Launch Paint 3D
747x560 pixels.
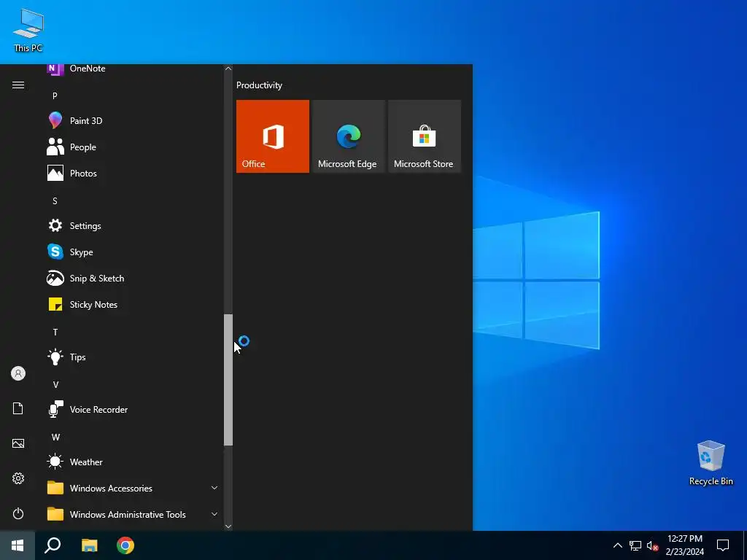click(x=133, y=120)
